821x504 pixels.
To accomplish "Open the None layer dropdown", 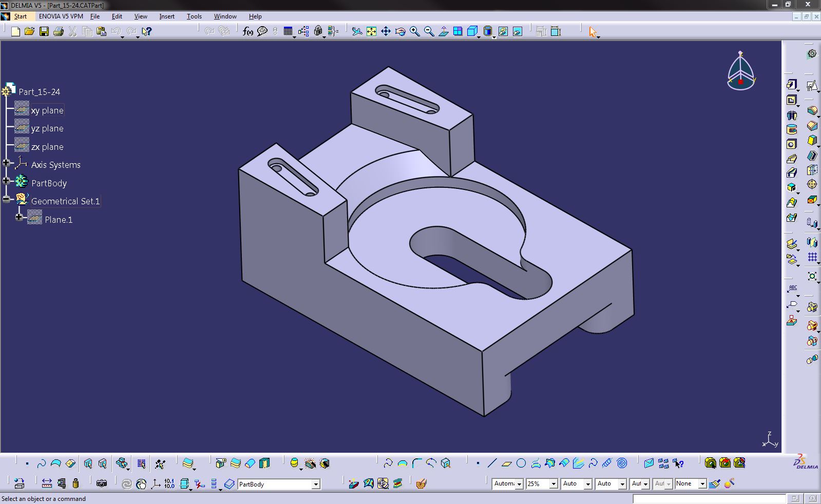I will coord(702,484).
